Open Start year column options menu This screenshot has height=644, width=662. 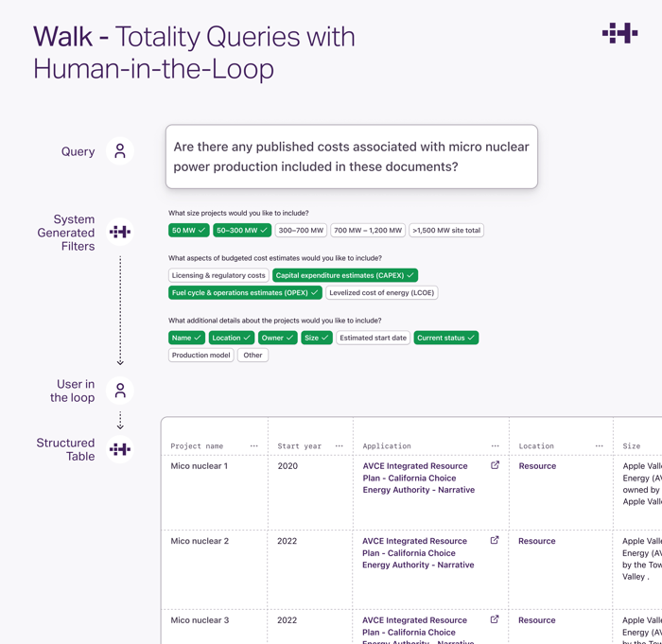(x=339, y=446)
